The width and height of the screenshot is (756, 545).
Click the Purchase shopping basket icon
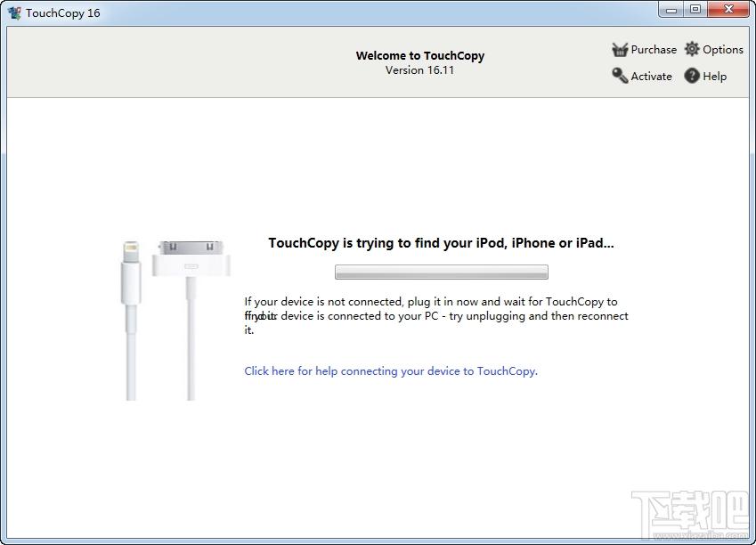[x=620, y=50]
